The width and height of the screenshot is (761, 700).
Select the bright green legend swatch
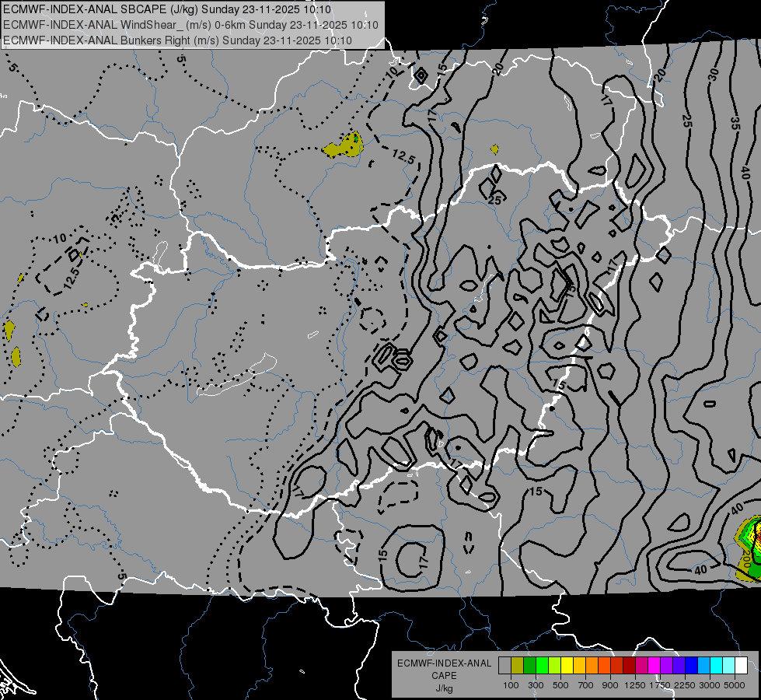point(542,666)
